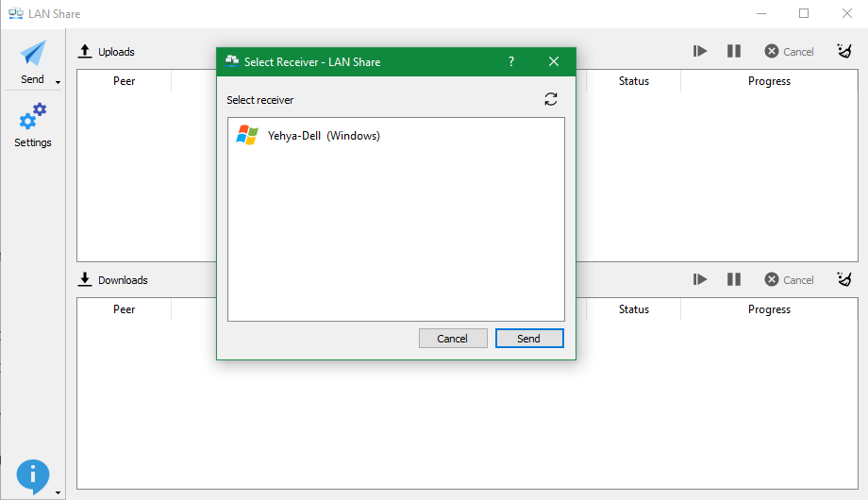This screenshot has height=500, width=868.
Task: Expand the Send dropdown arrow
Action: [58, 82]
